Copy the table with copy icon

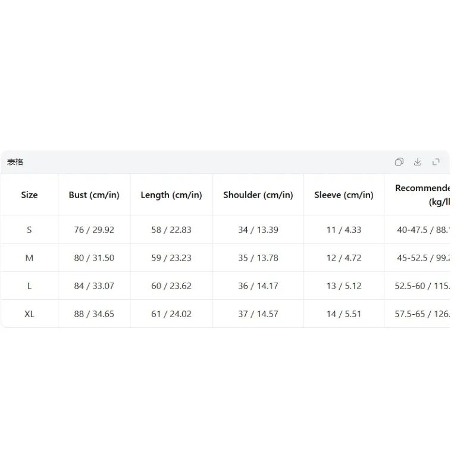pyautogui.click(x=399, y=162)
